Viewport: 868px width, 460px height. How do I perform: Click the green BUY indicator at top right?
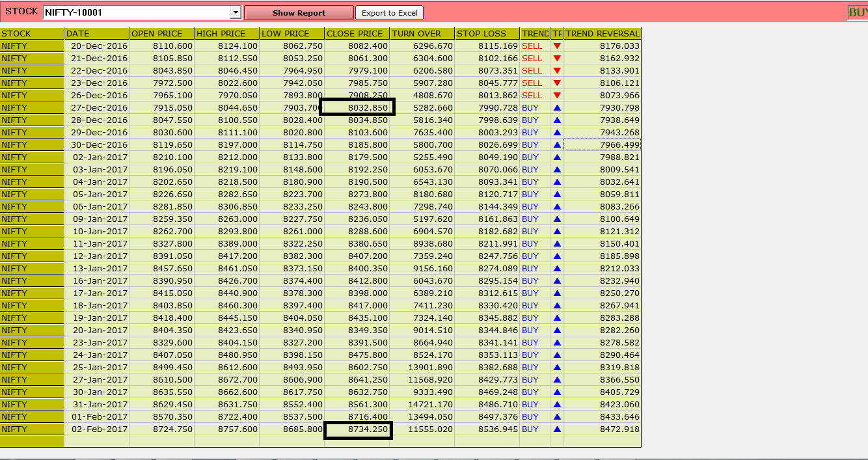click(x=858, y=12)
